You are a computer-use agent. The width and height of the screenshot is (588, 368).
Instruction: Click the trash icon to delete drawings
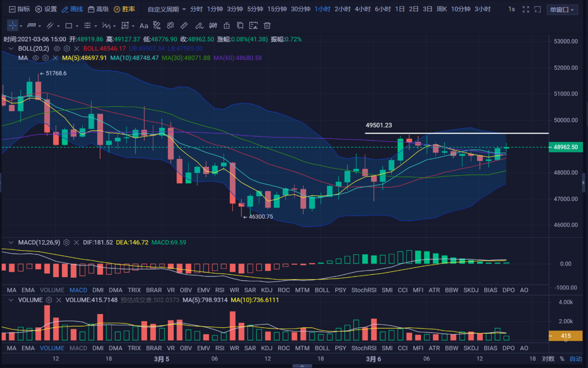coord(267,26)
